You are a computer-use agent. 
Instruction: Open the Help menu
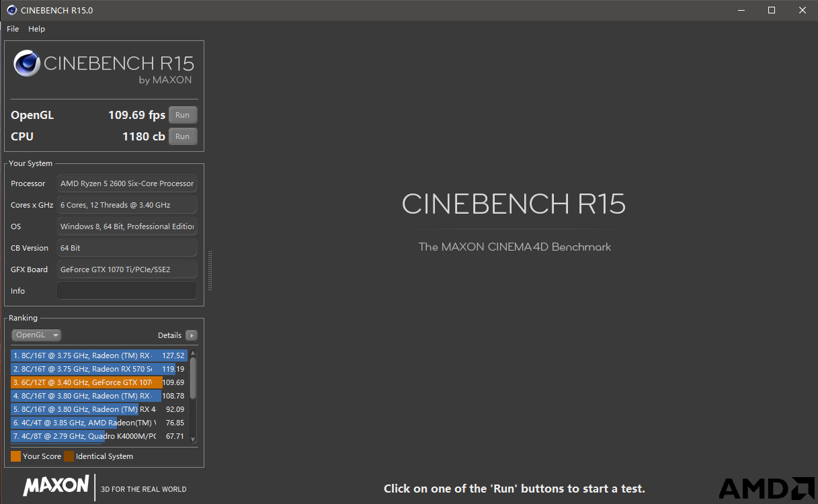[x=36, y=29]
